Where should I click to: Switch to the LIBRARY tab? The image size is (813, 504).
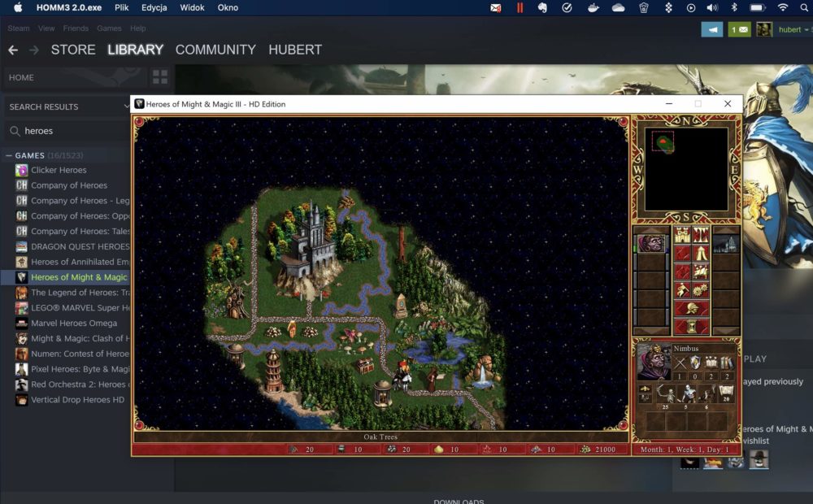[135, 50]
